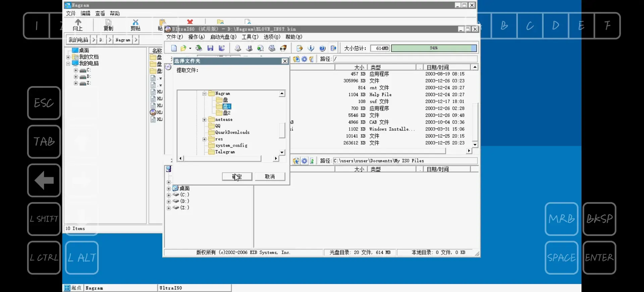Click the red X delete icon in Nagram toolbar
The height and width of the screenshot is (292, 644).
[190, 21]
